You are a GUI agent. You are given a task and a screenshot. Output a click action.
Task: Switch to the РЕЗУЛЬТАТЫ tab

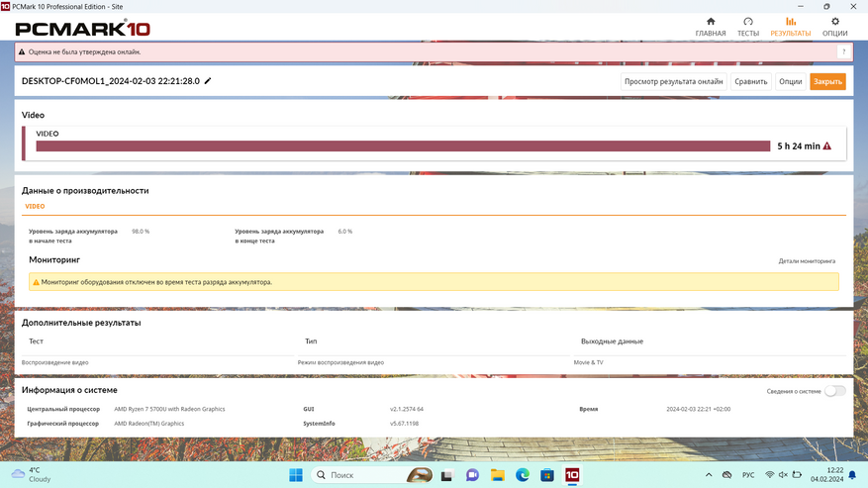(x=791, y=27)
